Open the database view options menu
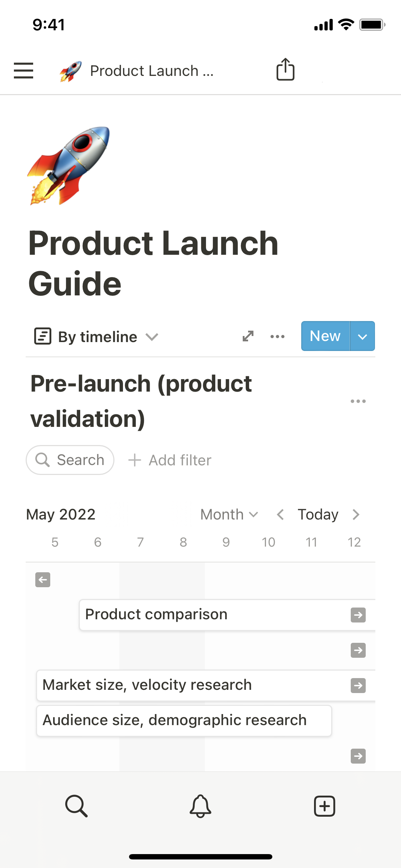 point(277,336)
